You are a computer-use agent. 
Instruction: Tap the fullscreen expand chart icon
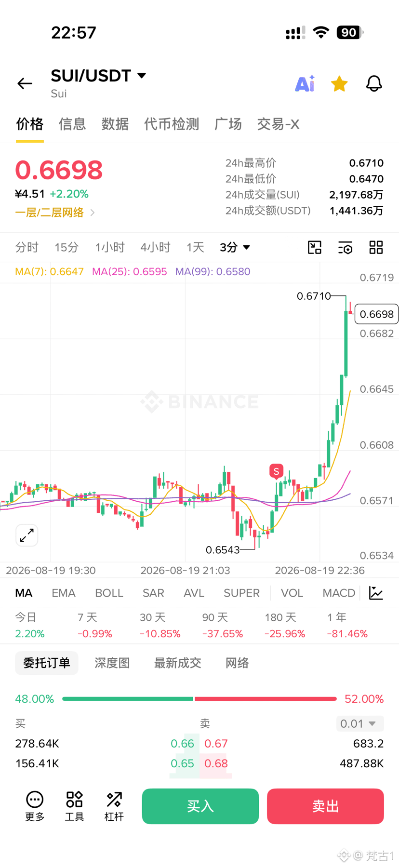click(27, 535)
